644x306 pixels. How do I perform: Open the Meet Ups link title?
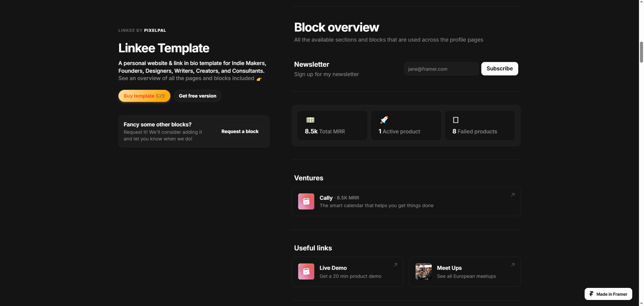(449, 268)
